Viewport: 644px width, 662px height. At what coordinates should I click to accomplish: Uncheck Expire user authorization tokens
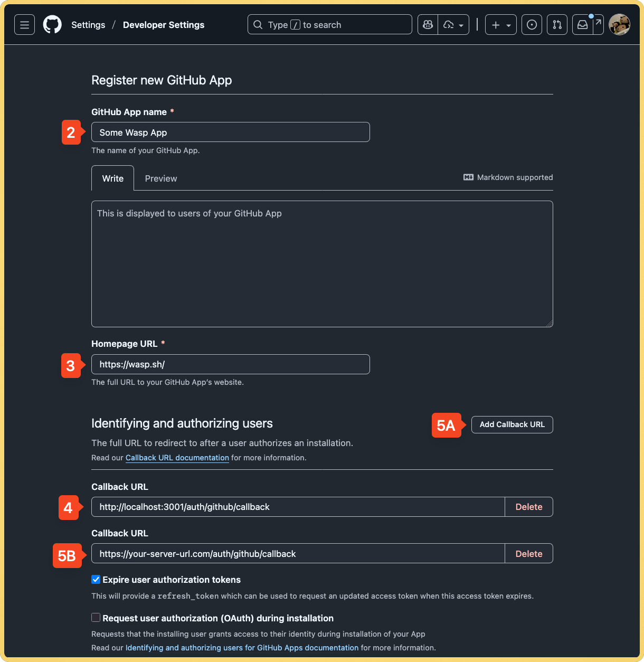click(x=96, y=579)
